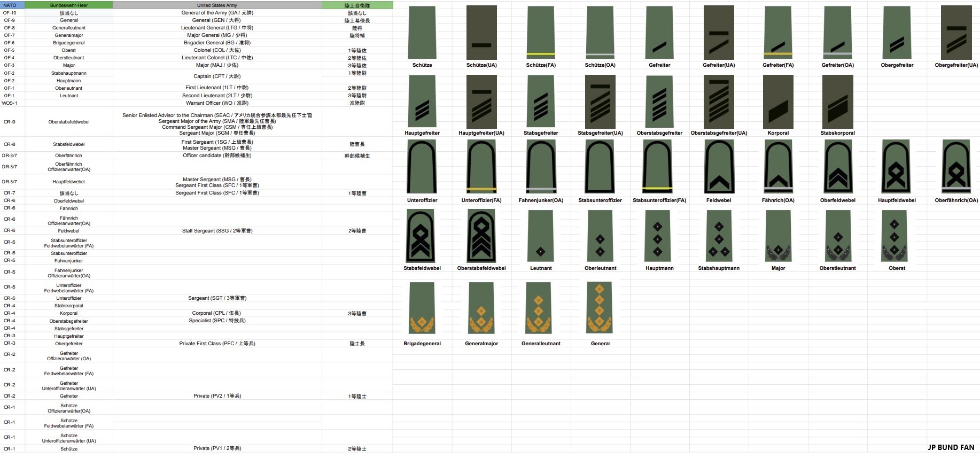Select the NATO column header cell
Image resolution: width=980 pixels, height=458 pixels.
12,5
